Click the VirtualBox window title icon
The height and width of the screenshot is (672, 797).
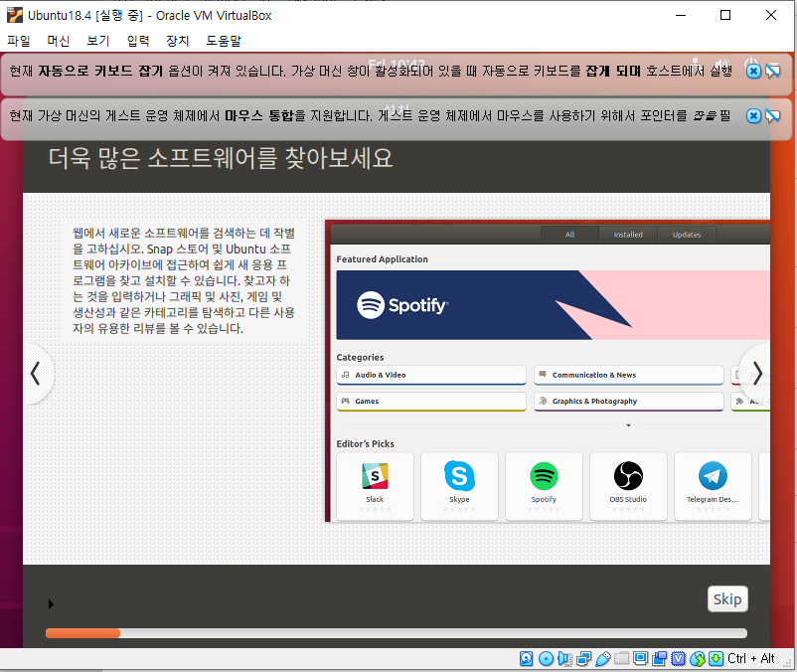coord(15,15)
